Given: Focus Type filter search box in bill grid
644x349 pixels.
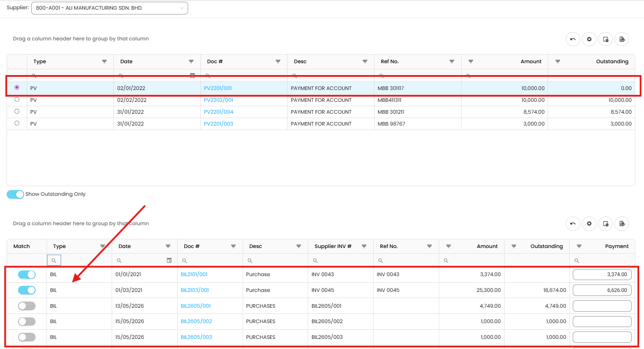Looking at the screenshot, I should (x=79, y=260).
